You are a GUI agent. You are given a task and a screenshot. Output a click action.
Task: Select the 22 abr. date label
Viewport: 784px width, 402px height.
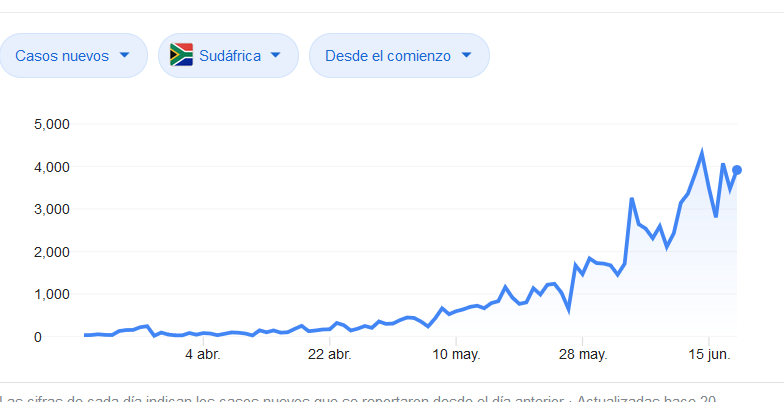[328, 354]
